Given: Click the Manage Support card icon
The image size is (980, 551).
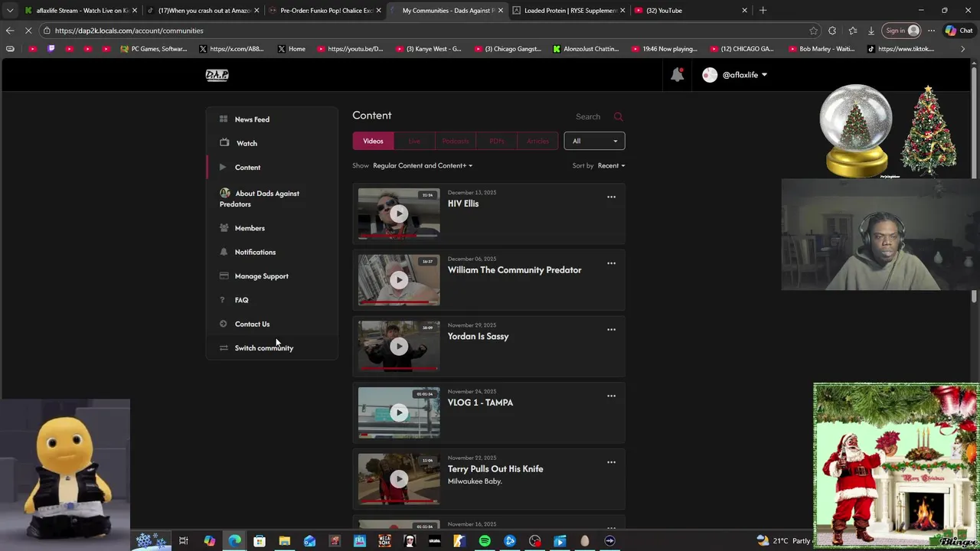Looking at the screenshot, I should coord(224,275).
